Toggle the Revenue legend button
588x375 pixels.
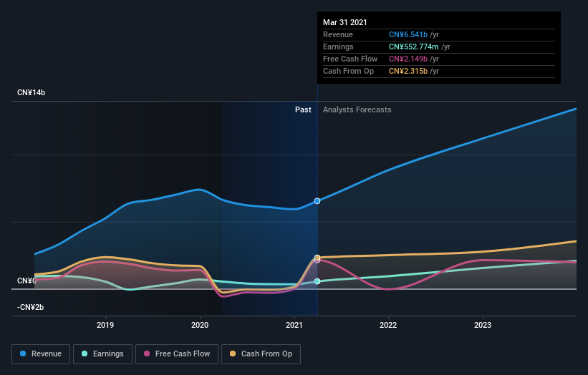click(x=41, y=354)
